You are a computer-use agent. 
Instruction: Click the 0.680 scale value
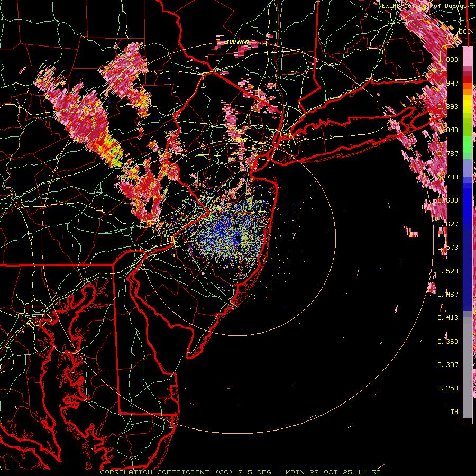coord(448,200)
